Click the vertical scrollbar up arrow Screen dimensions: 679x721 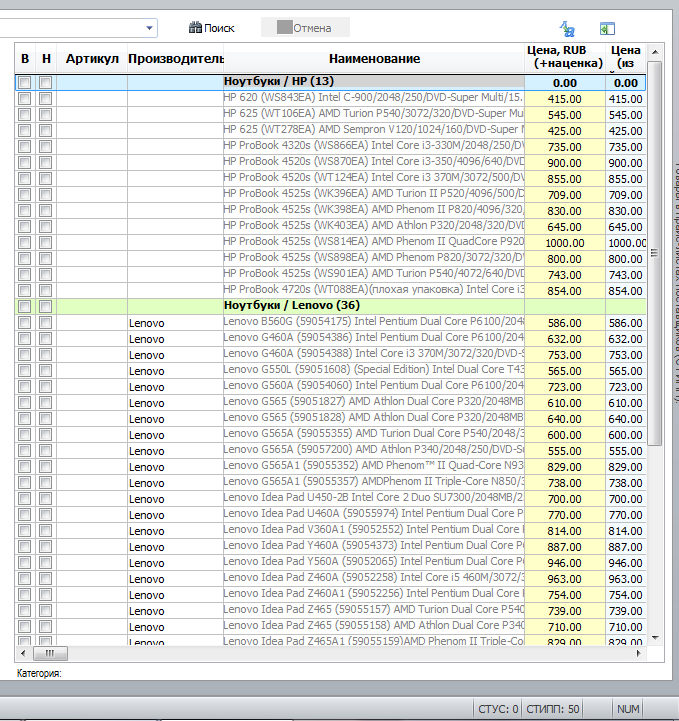coord(655,52)
